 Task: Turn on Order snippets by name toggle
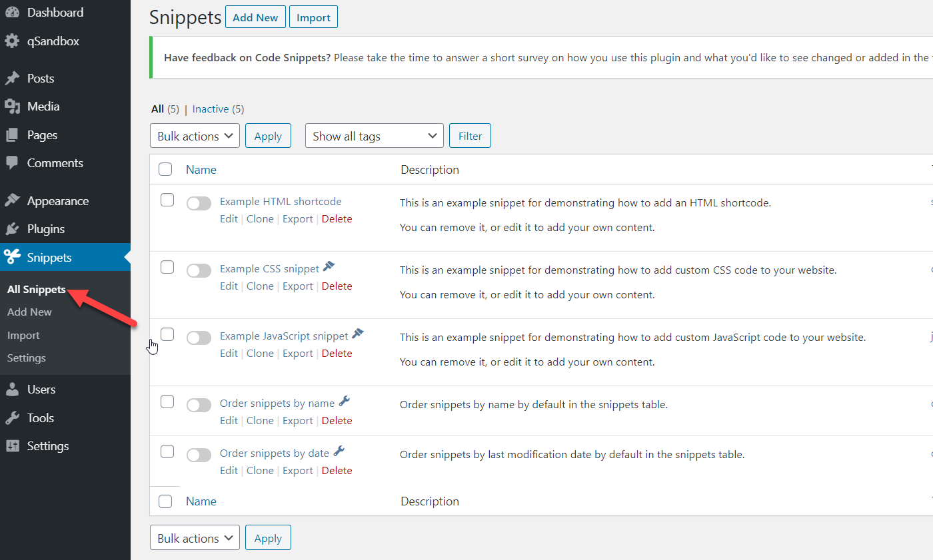coord(199,405)
